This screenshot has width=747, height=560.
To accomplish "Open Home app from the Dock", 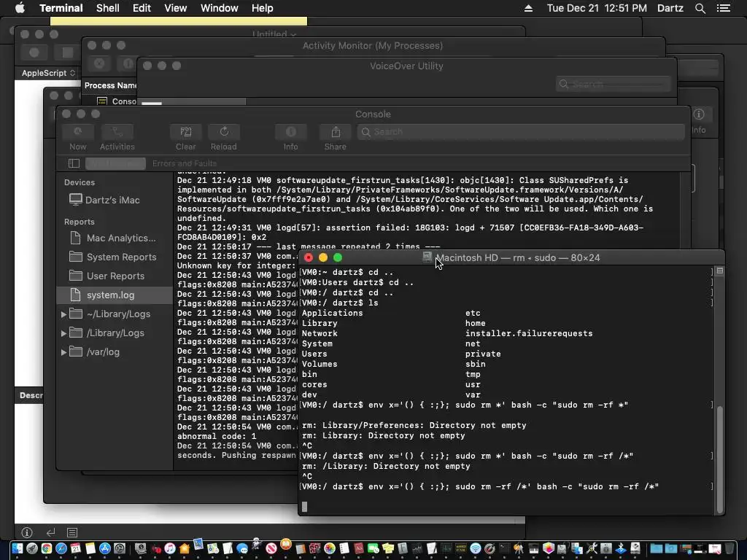I will (x=185, y=548).
